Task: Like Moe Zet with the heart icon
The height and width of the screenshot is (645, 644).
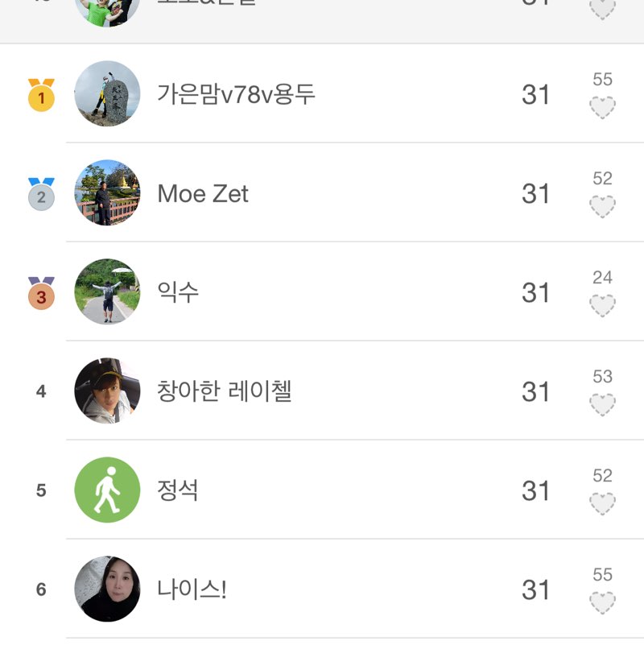Action: (x=602, y=206)
